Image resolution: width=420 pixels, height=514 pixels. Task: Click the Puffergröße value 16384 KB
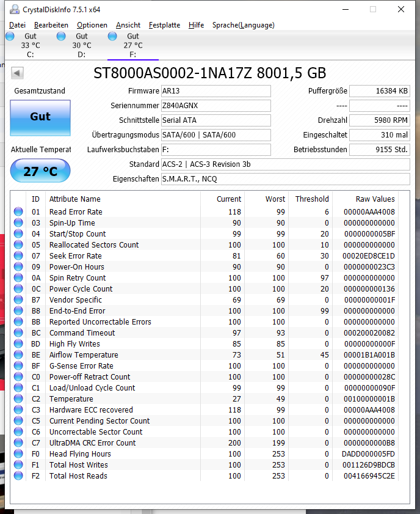point(380,91)
